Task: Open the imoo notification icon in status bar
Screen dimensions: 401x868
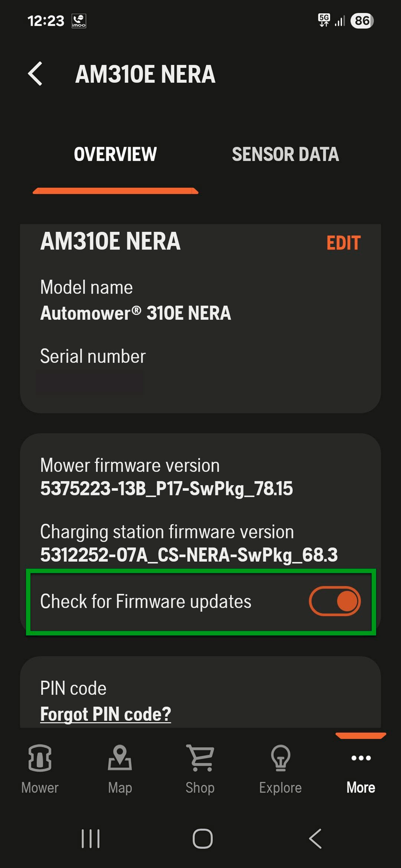Action: tap(78, 21)
